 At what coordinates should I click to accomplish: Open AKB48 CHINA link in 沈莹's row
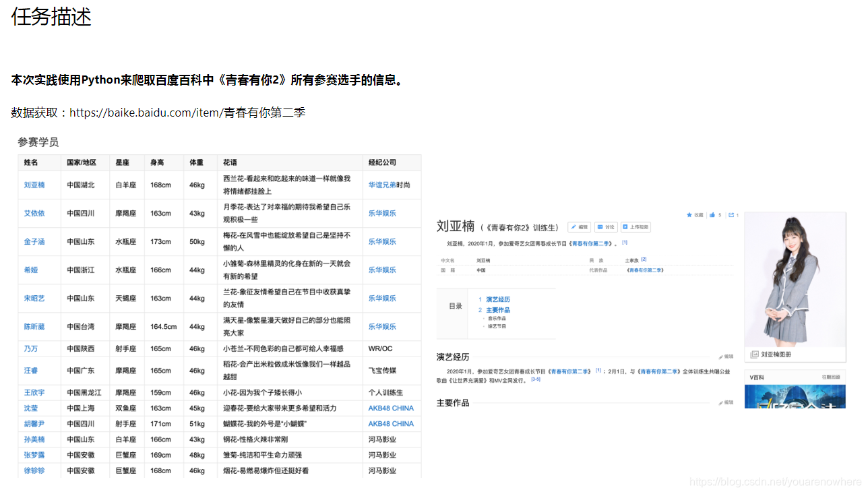[391, 408]
